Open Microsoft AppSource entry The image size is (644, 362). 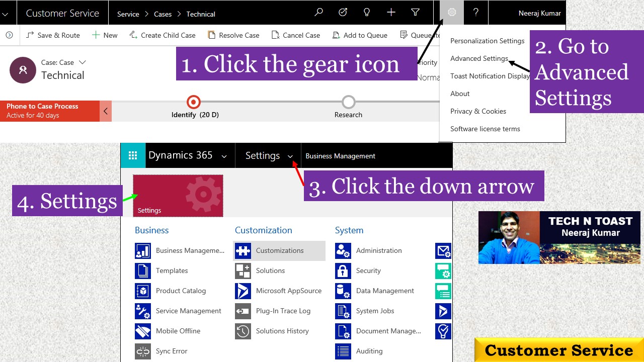[278, 291]
